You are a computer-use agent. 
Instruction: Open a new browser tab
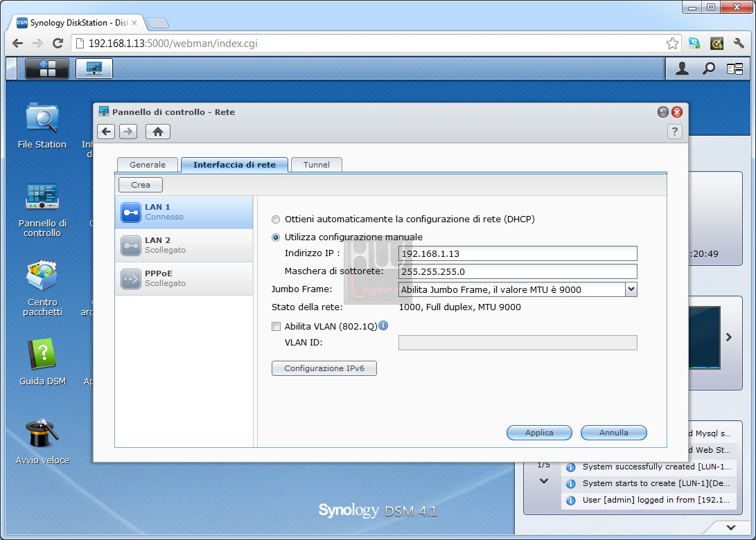coord(158,23)
